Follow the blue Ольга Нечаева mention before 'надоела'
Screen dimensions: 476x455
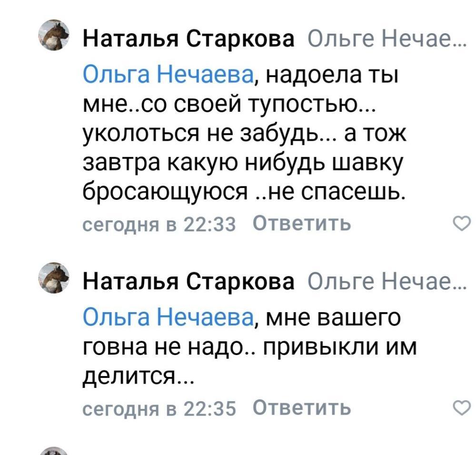(168, 75)
